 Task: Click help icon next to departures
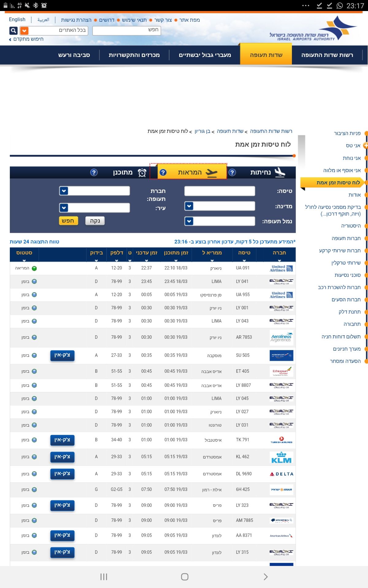pyautogui.click(x=163, y=172)
